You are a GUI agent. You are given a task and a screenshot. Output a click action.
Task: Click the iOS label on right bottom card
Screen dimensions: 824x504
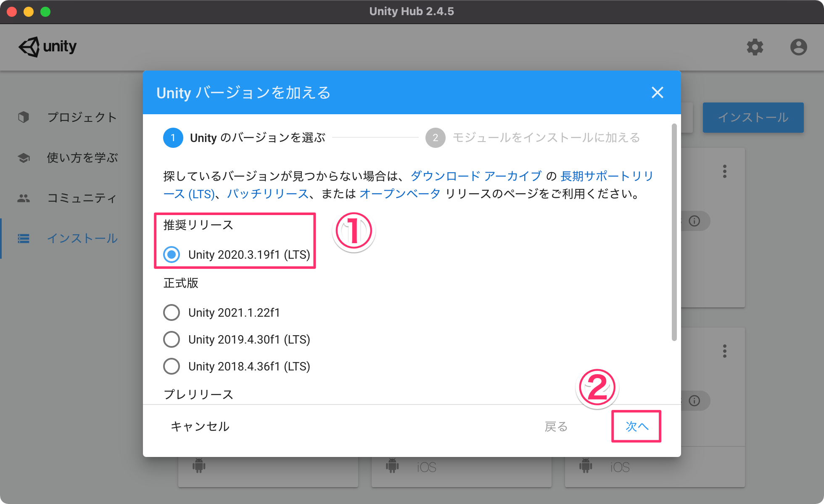point(620,467)
